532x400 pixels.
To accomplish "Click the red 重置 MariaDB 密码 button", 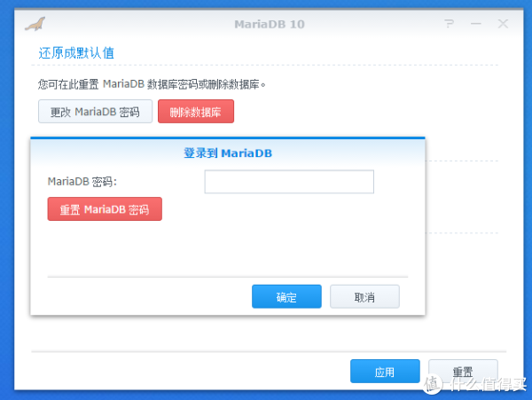I will (105, 209).
